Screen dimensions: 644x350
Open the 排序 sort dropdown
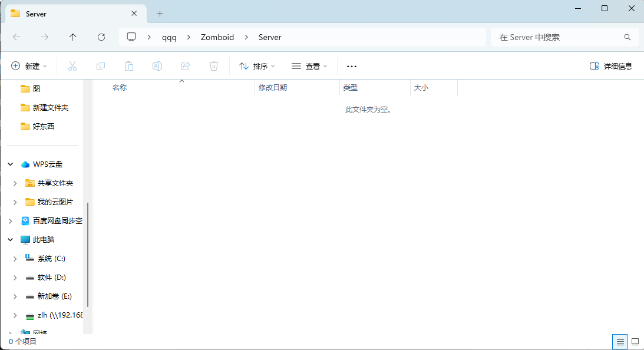(x=257, y=66)
